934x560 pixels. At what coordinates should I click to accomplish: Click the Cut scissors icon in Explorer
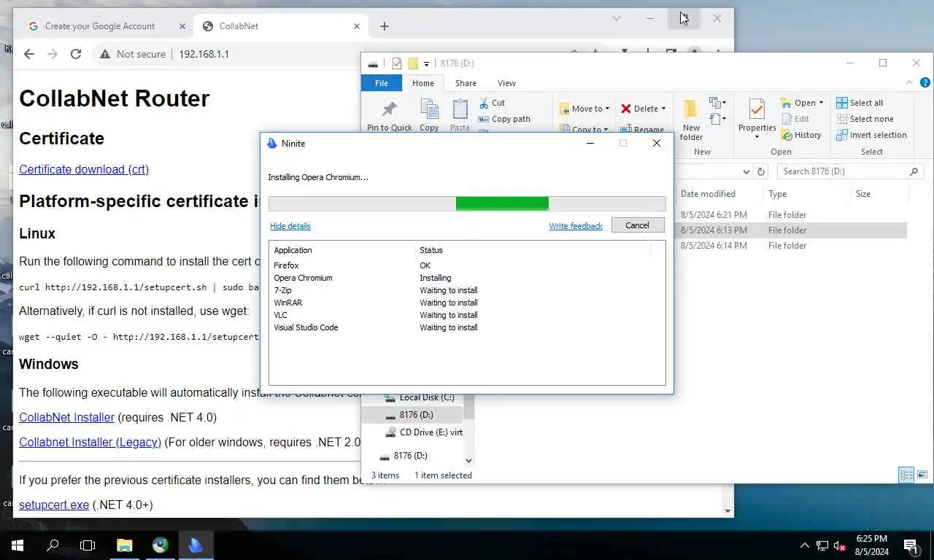point(484,103)
